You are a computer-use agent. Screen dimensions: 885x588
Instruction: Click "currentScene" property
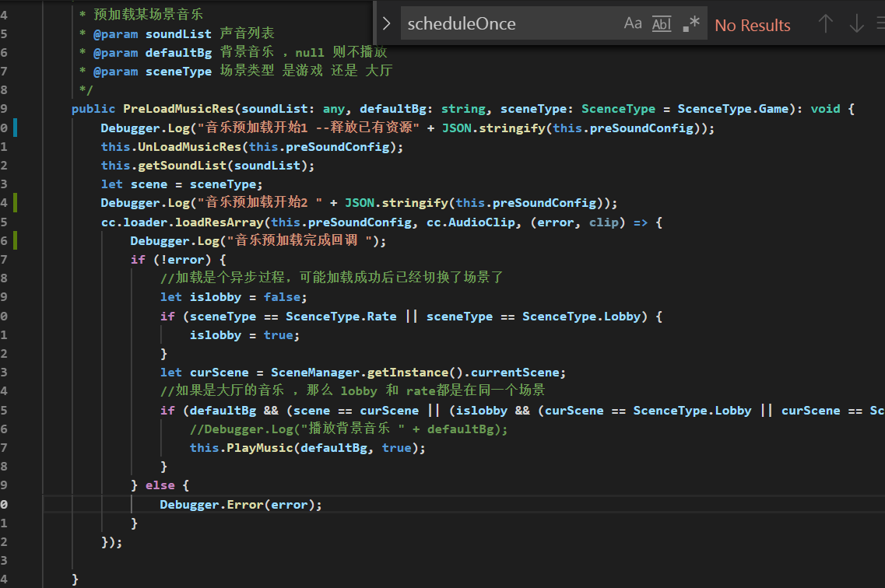[515, 373]
